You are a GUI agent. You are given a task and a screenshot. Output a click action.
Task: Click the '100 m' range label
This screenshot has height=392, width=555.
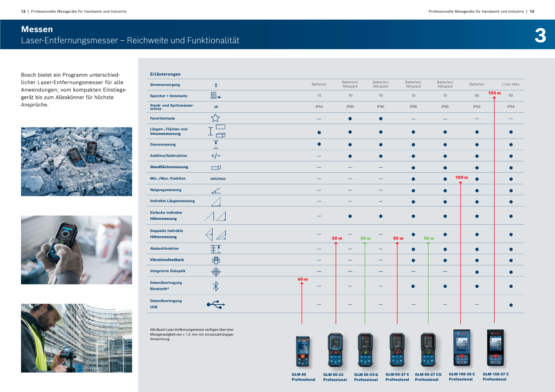tap(461, 178)
